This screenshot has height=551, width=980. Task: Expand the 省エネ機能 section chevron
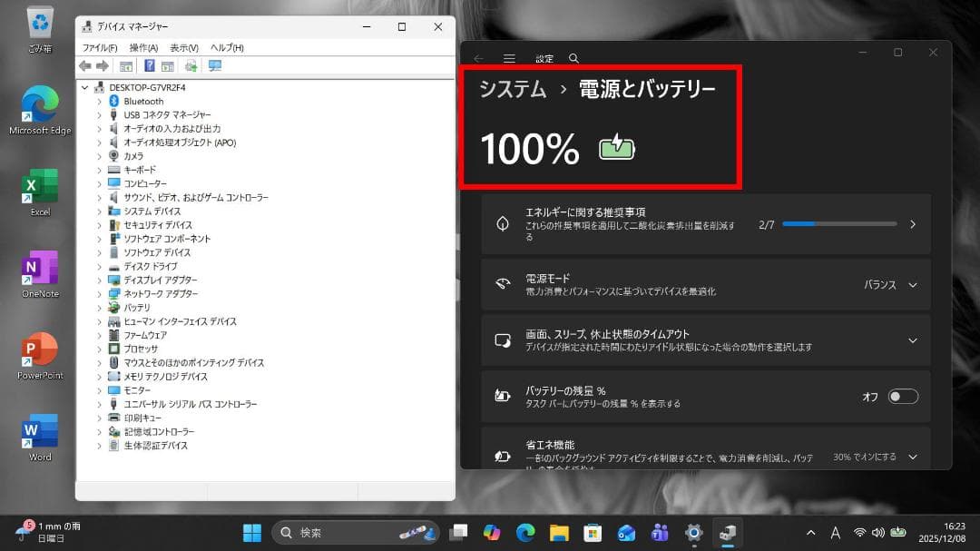click(912, 457)
